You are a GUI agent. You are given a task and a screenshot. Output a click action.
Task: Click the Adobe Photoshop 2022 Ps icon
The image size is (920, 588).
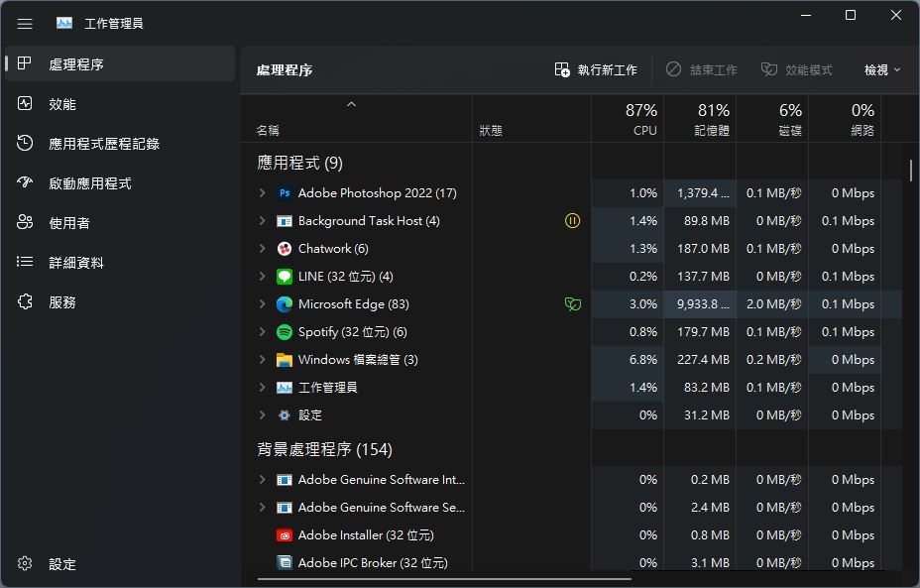[285, 193]
